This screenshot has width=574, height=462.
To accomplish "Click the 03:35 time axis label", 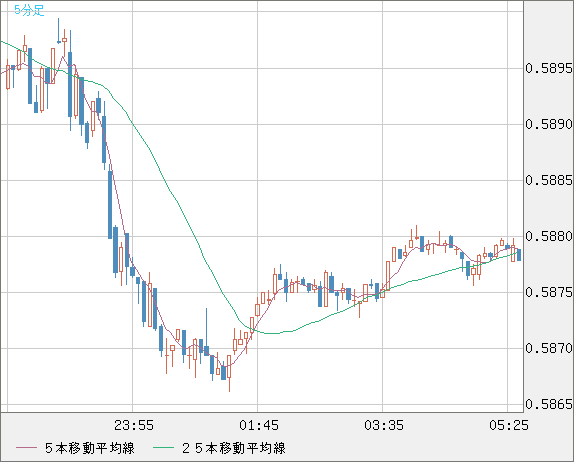I will click(384, 425).
